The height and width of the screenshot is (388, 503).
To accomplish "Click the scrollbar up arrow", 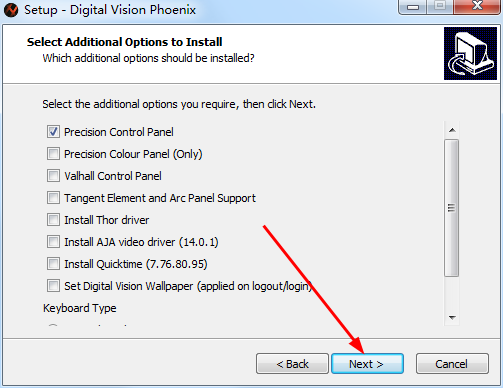I will click(452, 130).
